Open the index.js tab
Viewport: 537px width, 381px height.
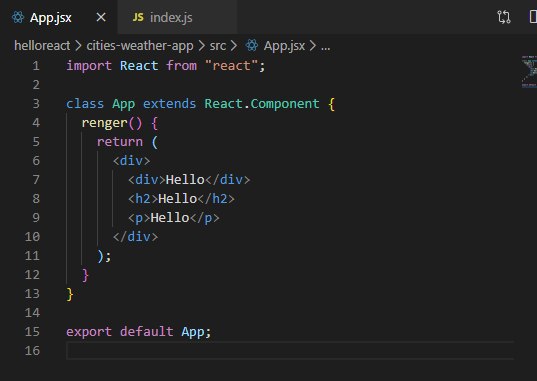(177, 17)
